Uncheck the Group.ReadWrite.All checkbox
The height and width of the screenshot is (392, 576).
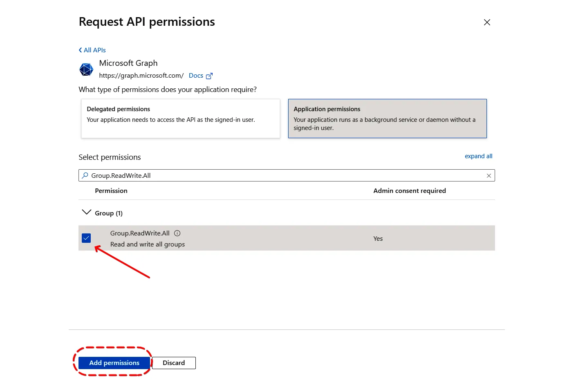[86, 238]
